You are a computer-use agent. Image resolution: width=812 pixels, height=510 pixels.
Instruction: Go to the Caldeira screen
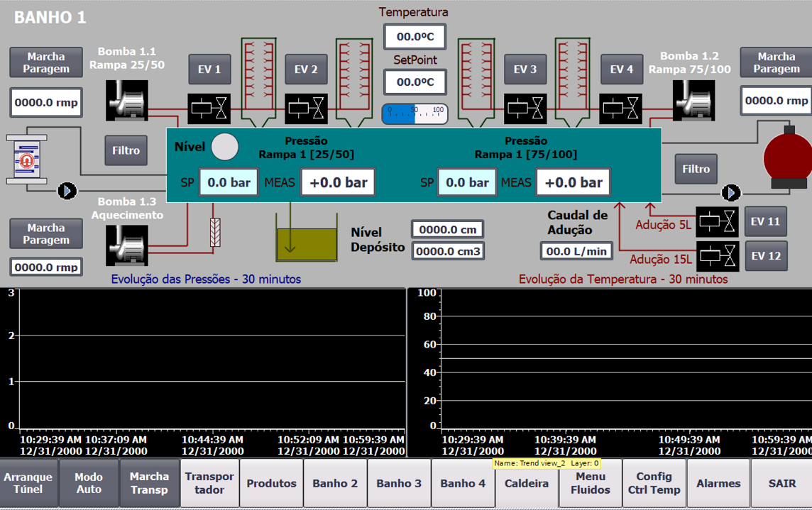pos(527,484)
